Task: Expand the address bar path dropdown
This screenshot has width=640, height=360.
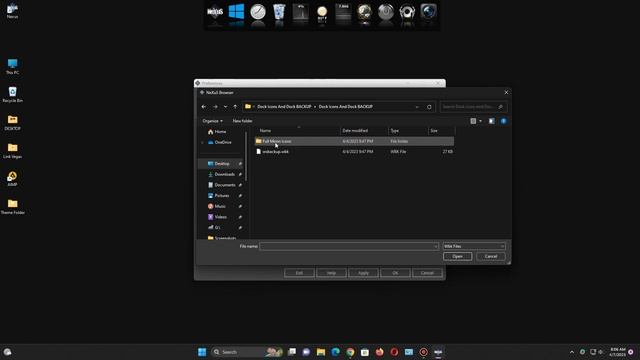Action: coord(417,107)
